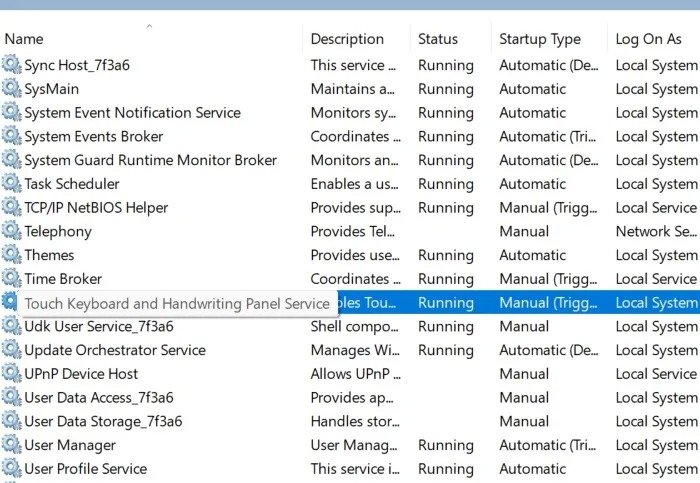Click the Time Broker service name
This screenshot has width=700, height=483.
coord(63,279)
